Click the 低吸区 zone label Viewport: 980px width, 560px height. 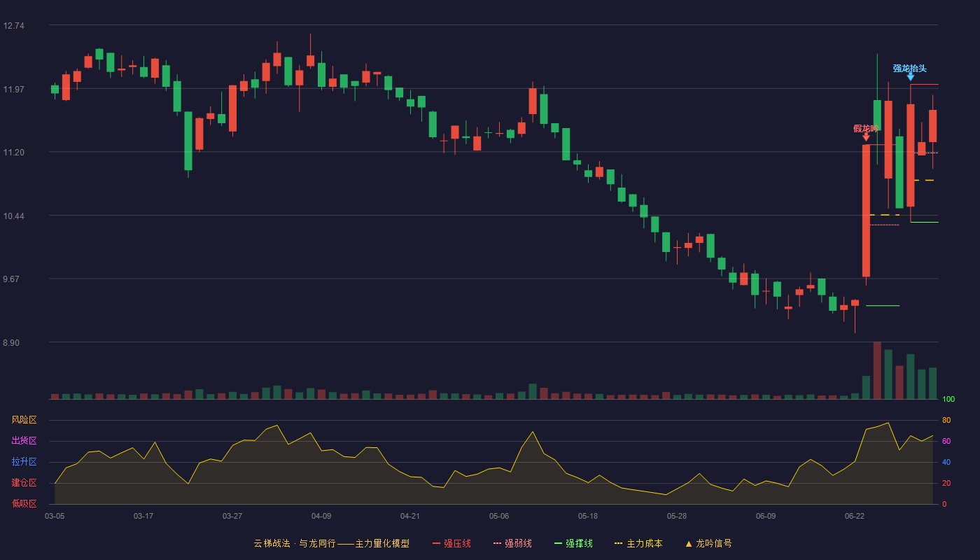[24, 503]
